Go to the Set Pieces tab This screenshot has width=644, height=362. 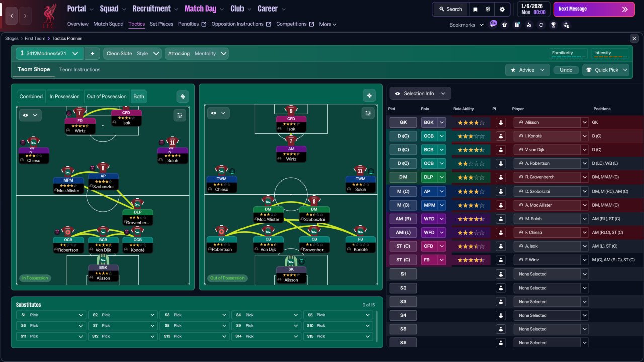point(162,24)
